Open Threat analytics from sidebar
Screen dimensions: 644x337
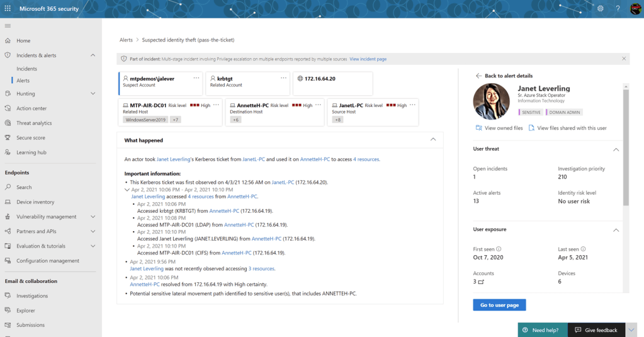pyautogui.click(x=34, y=123)
